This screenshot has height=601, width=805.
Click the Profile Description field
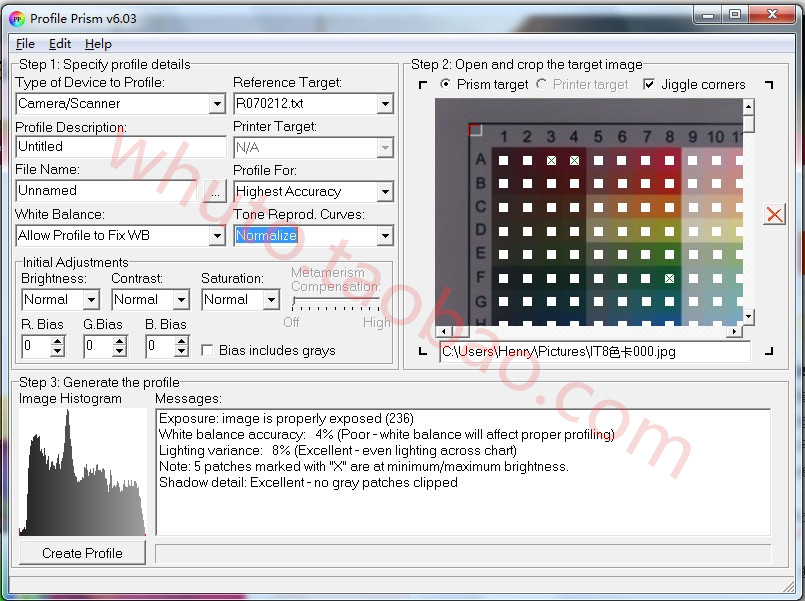pos(121,147)
